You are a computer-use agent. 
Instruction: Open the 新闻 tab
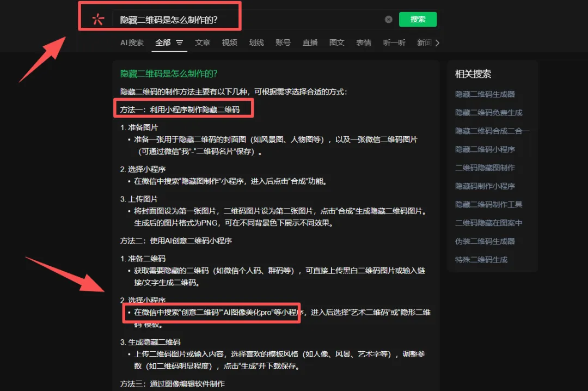(425, 43)
